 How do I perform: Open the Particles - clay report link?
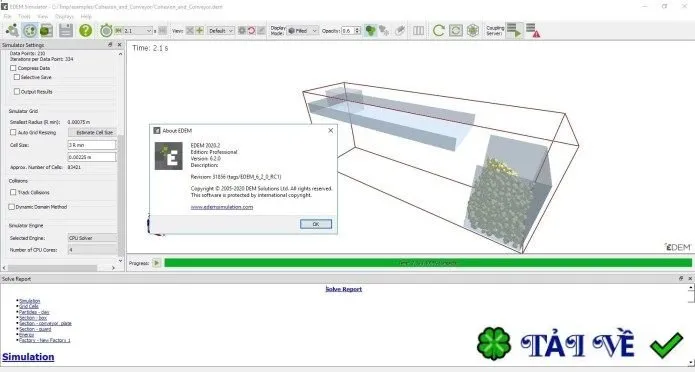(34, 312)
